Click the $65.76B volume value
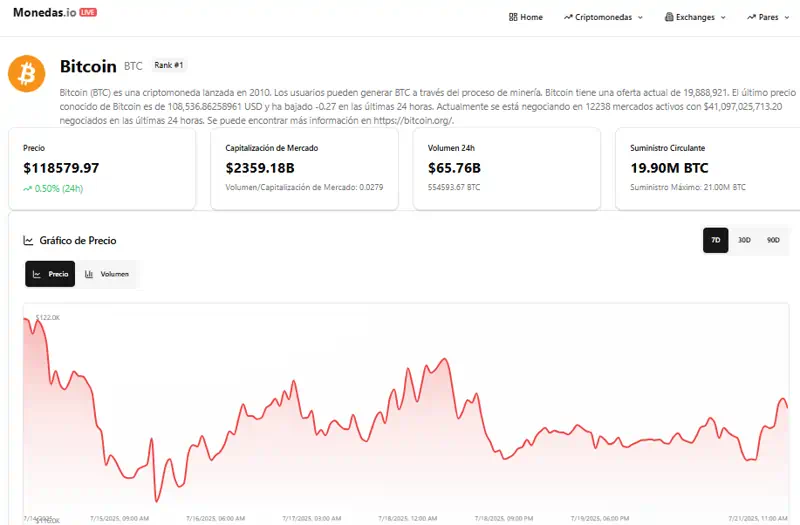This screenshot has width=800, height=525. click(x=454, y=168)
